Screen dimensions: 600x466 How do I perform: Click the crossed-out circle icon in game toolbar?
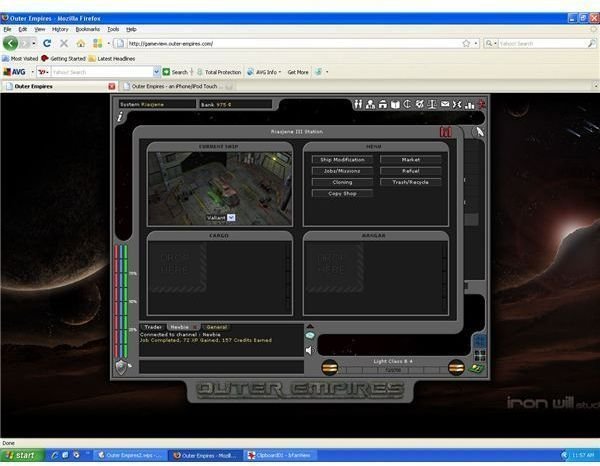[419, 104]
